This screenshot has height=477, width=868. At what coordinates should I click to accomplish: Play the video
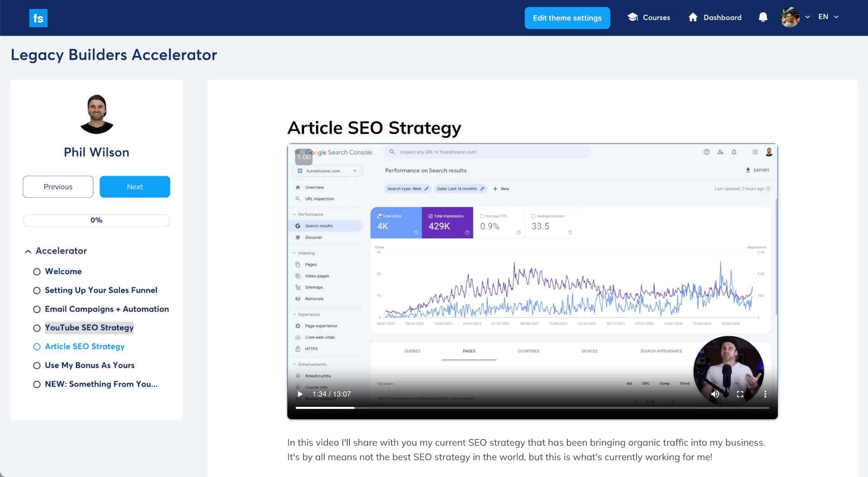(x=300, y=394)
